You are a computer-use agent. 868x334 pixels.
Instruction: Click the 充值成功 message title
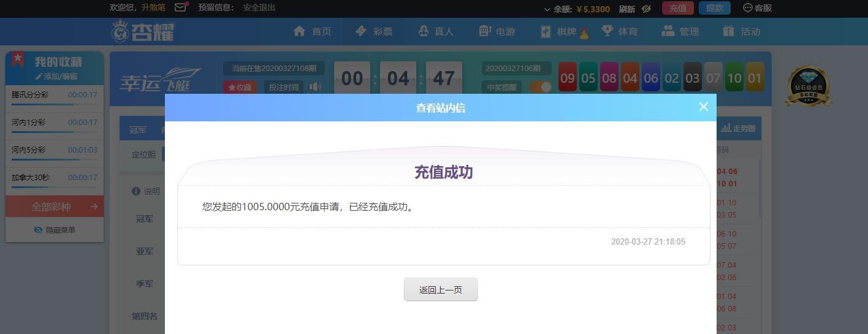point(443,172)
